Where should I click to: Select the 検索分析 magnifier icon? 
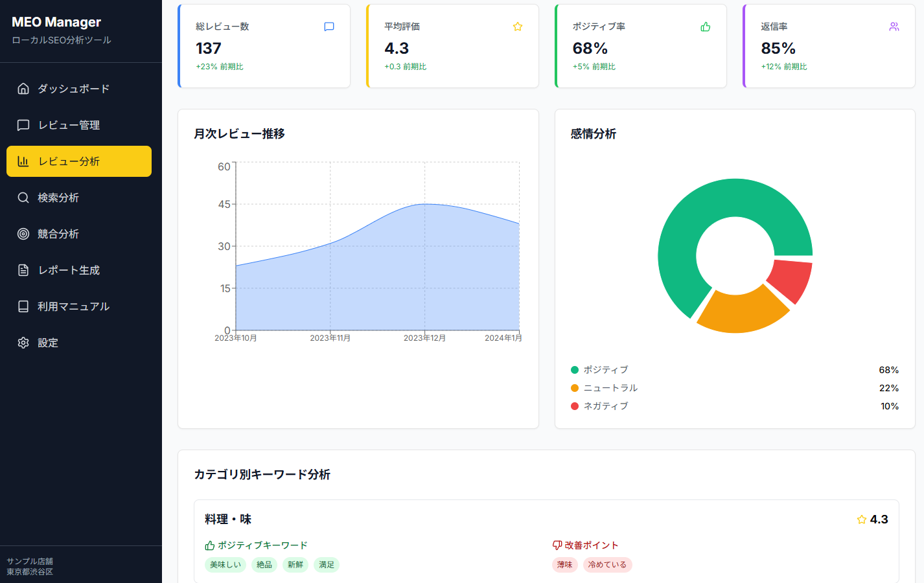pos(23,197)
